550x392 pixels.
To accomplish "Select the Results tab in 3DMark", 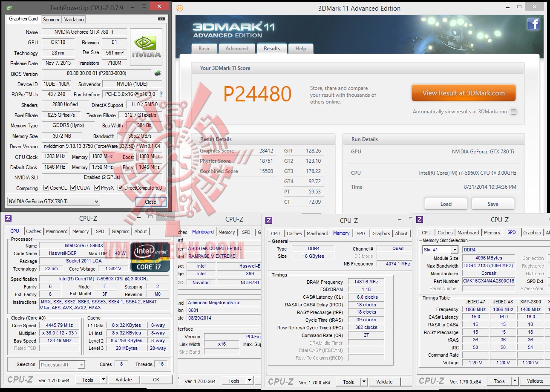I will point(272,48).
